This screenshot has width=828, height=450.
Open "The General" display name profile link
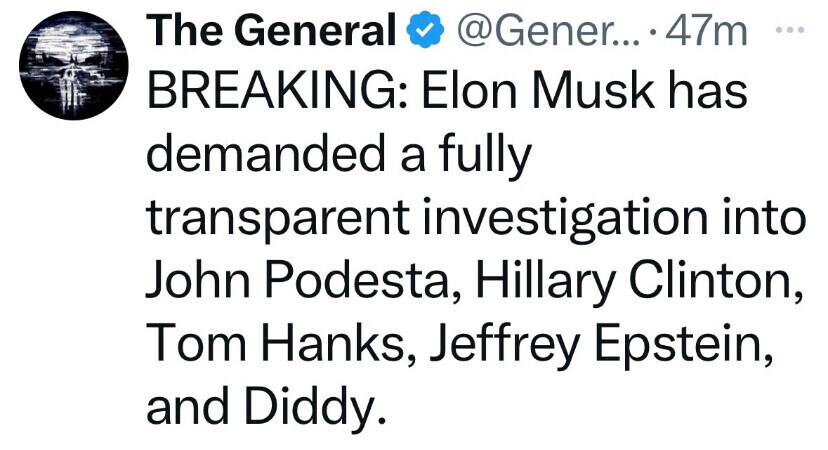pos(273,33)
